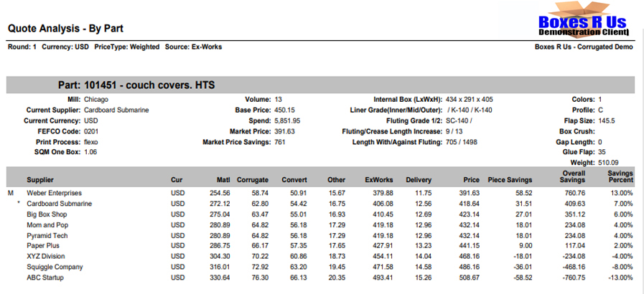Click the Supplier column header
Viewport: 644px width, 294px height.
point(40,179)
